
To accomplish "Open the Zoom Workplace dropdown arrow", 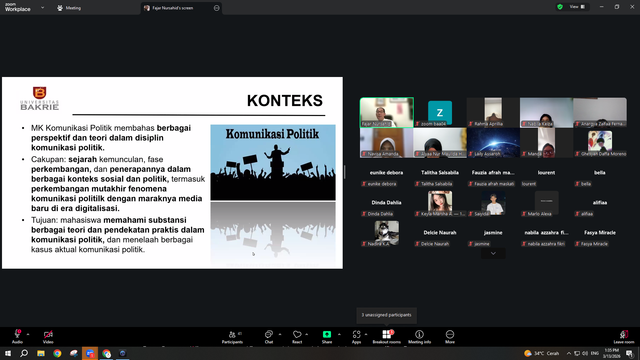I will [42, 7].
